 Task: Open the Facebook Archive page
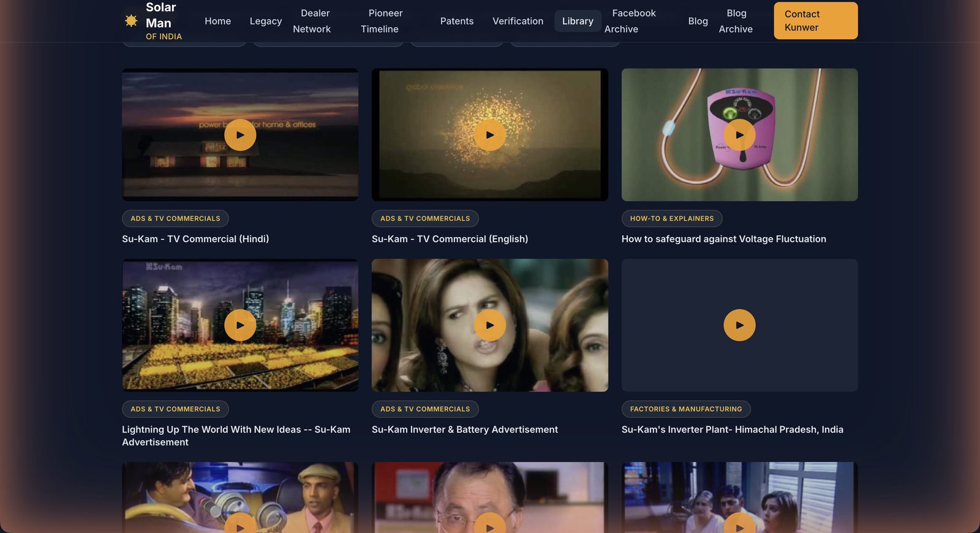[x=630, y=21]
